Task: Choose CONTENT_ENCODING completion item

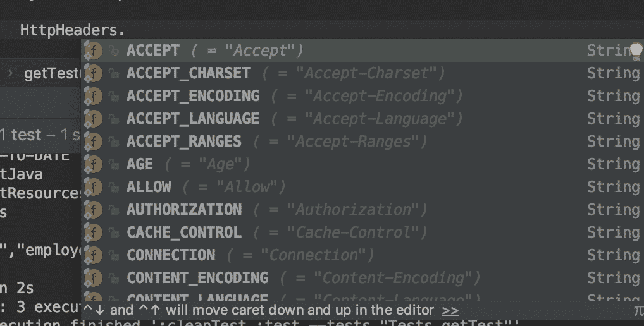Action: pos(197,278)
